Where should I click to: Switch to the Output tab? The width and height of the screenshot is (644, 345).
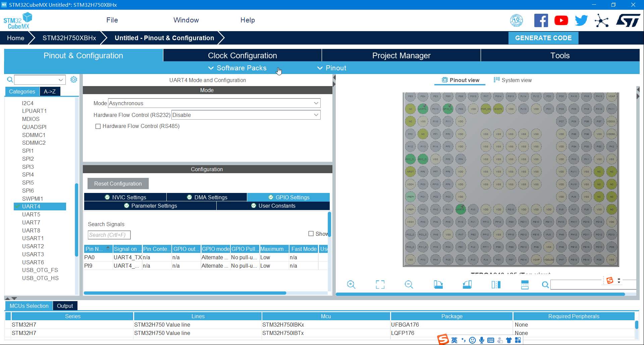tap(65, 306)
